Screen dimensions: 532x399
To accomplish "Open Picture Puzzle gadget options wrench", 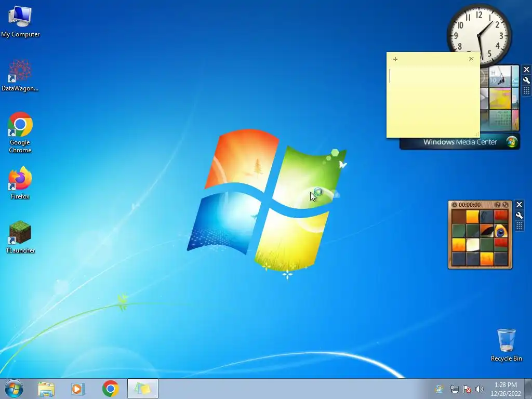I will click(519, 216).
